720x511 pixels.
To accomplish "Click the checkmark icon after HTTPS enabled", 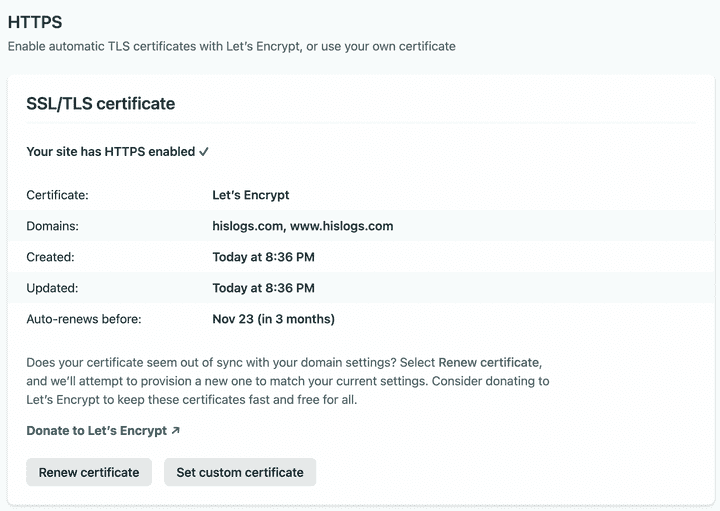I will [x=204, y=152].
